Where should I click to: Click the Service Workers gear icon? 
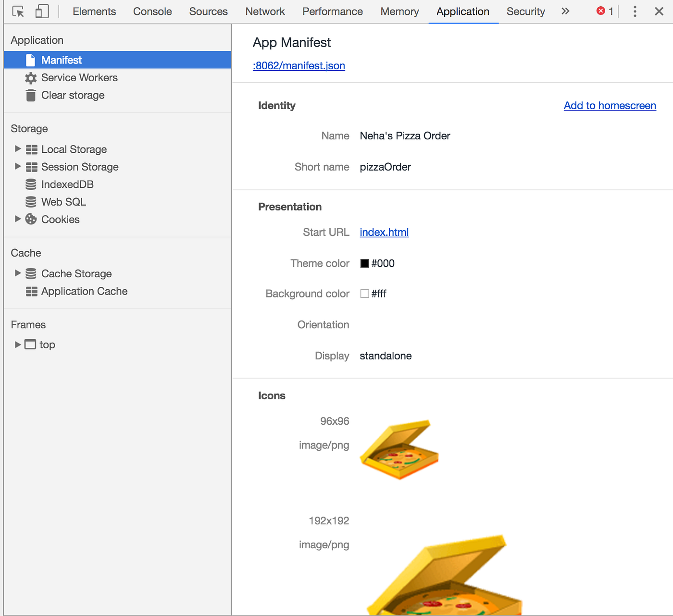tap(31, 78)
